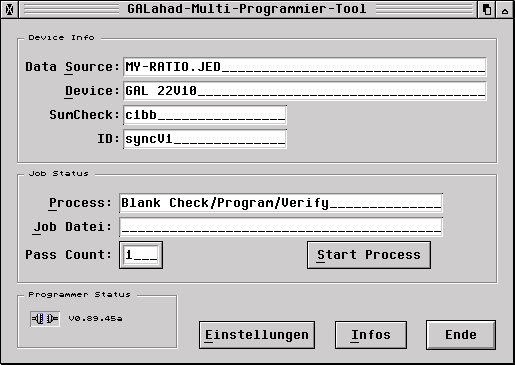Click the Process field Blank Check/Program/Verify

point(281,203)
